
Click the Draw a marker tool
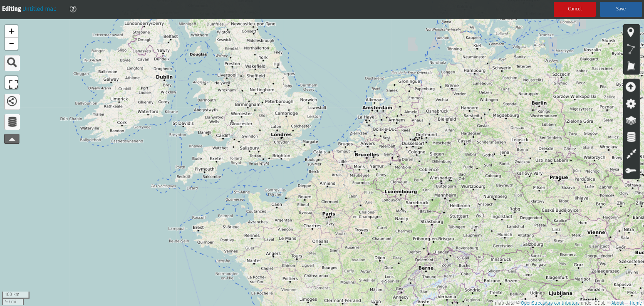point(631,32)
